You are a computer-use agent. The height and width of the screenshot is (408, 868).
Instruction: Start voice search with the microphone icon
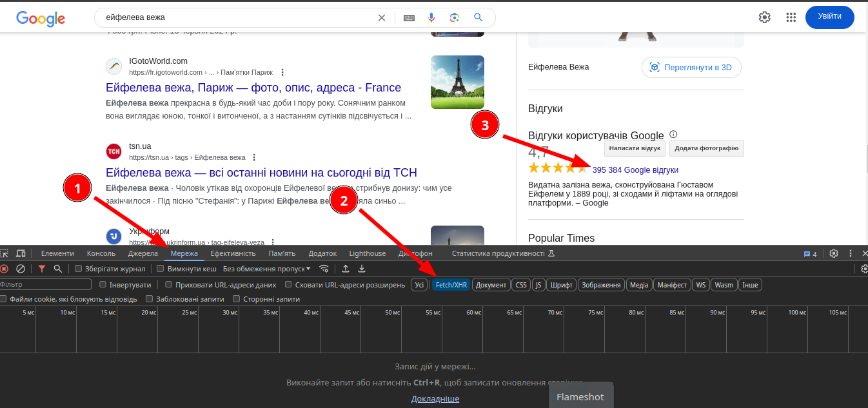click(432, 17)
